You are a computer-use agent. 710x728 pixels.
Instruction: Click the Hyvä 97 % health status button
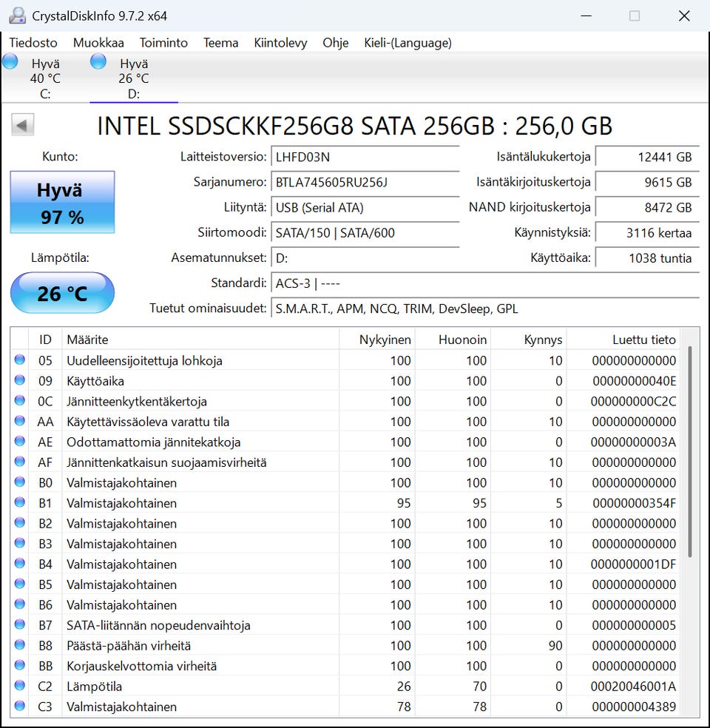pyautogui.click(x=62, y=203)
